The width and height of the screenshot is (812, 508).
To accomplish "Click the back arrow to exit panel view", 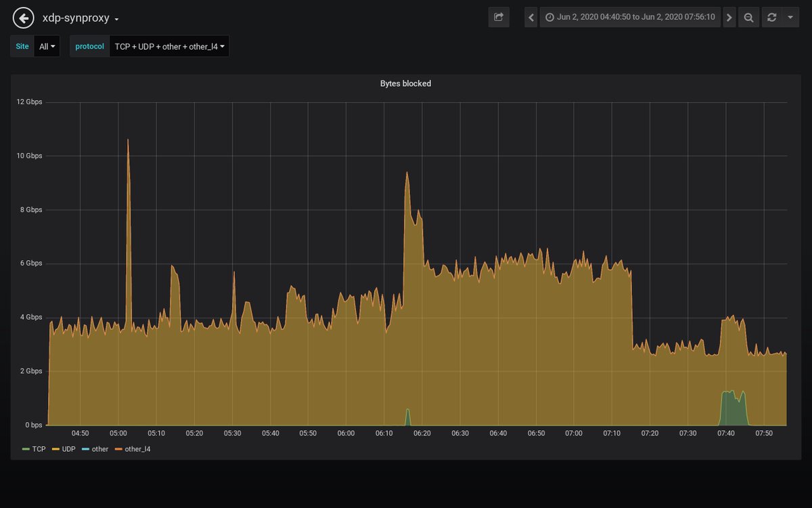I will coord(23,17).
